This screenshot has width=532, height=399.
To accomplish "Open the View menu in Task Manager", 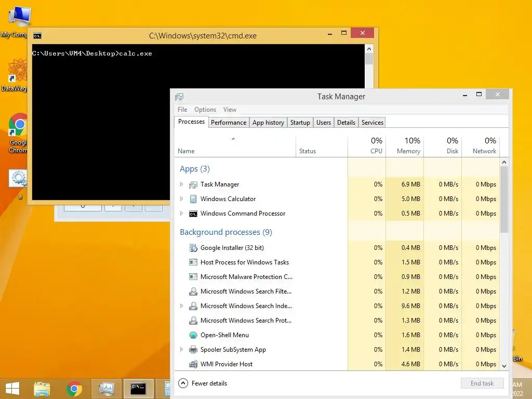I will 230,110.
